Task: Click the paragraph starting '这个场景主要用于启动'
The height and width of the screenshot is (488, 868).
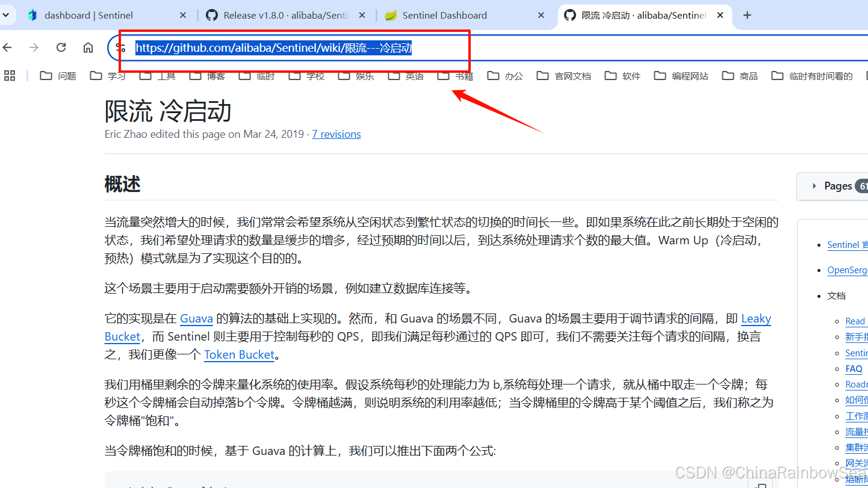Action: pyautogui.click(x=288, y=288)
